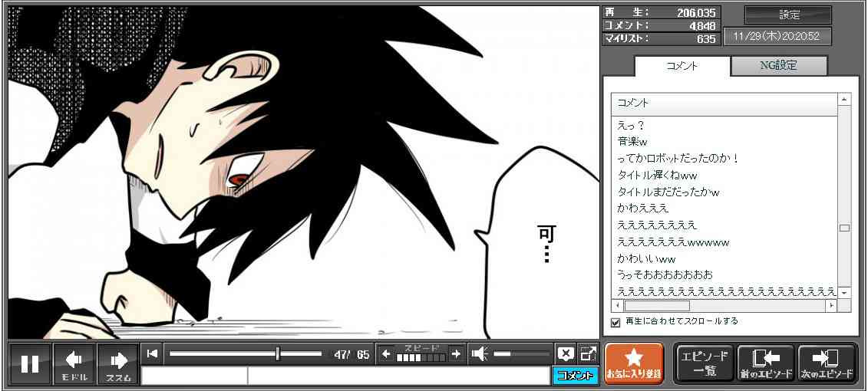This screenshot has width=868, height=391.
Task: Mute audio with the speaker icon
Action: pyautogui.click(x=480, y=353)
